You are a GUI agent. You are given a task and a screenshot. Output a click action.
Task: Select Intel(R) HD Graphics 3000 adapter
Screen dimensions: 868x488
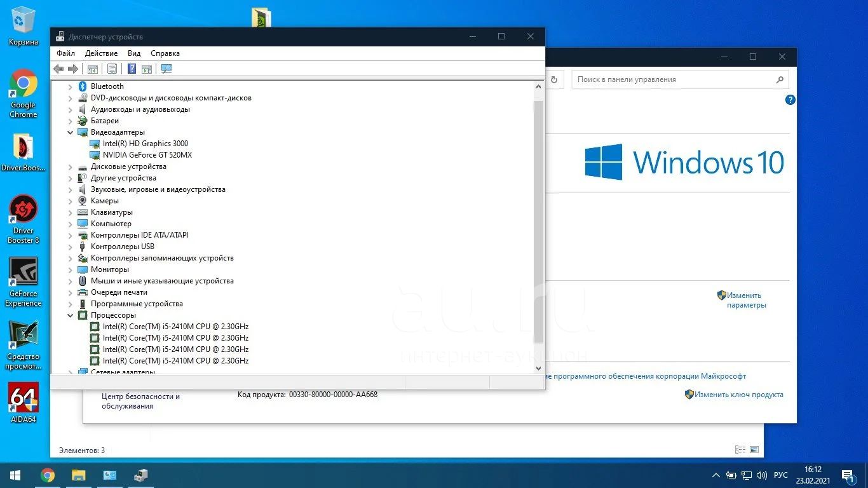pos(146,144)
